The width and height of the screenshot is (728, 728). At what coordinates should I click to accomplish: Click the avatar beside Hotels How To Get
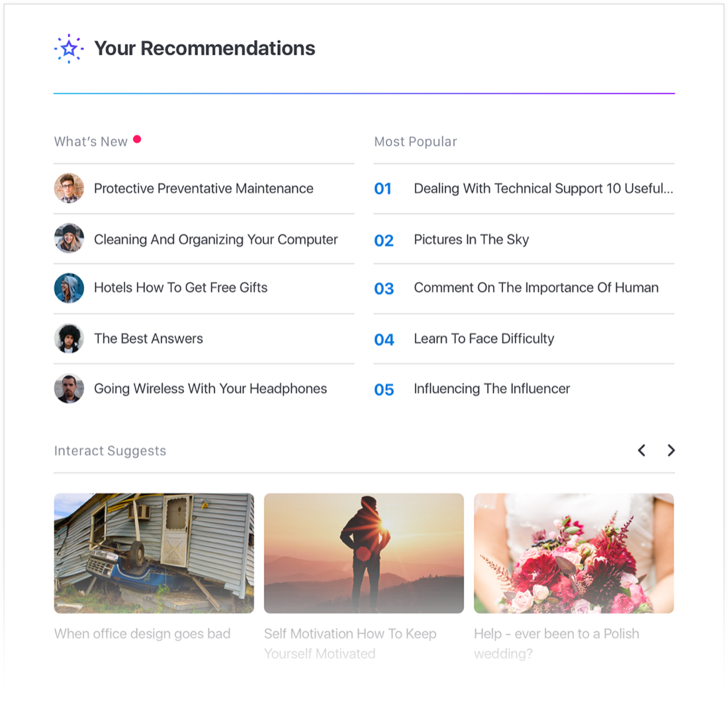[x=69, y=288]
